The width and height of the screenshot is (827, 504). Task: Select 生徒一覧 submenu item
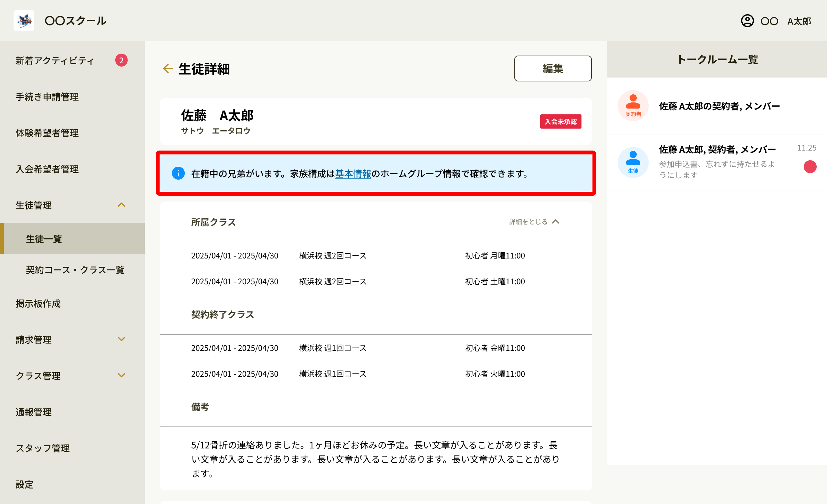tap(72, 238)
